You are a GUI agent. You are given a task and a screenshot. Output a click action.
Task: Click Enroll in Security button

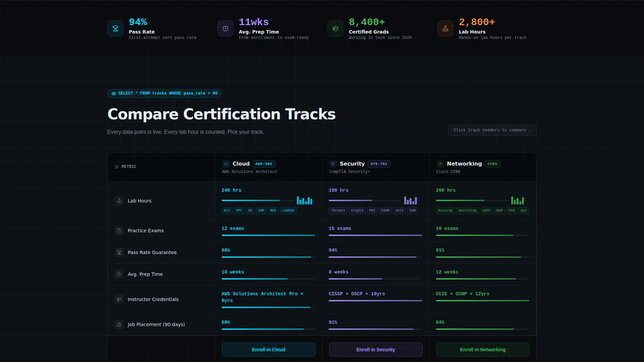pos(376,350)
